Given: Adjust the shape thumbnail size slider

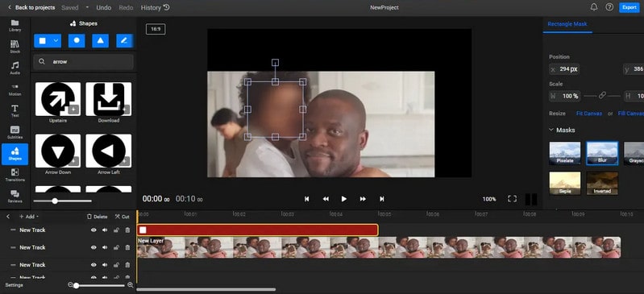Looking at the screenshot, I should click(62, 201).
